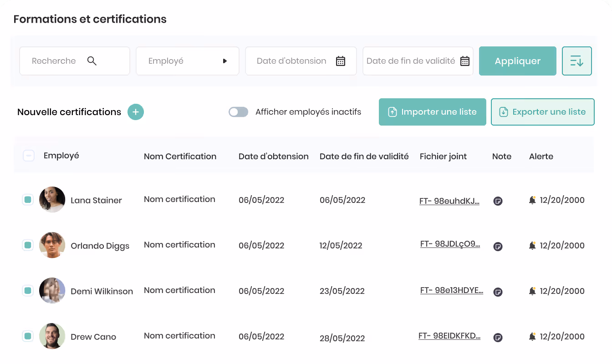The image size is (612, 364).
Task: Toggle Afficher employés inactifs switch
Action: click(238, 112)
